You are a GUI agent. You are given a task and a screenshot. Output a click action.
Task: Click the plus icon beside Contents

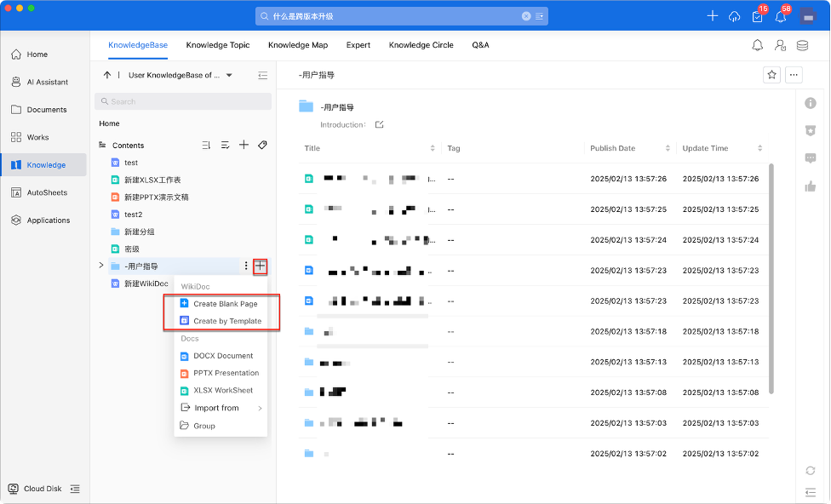(244, 146)
